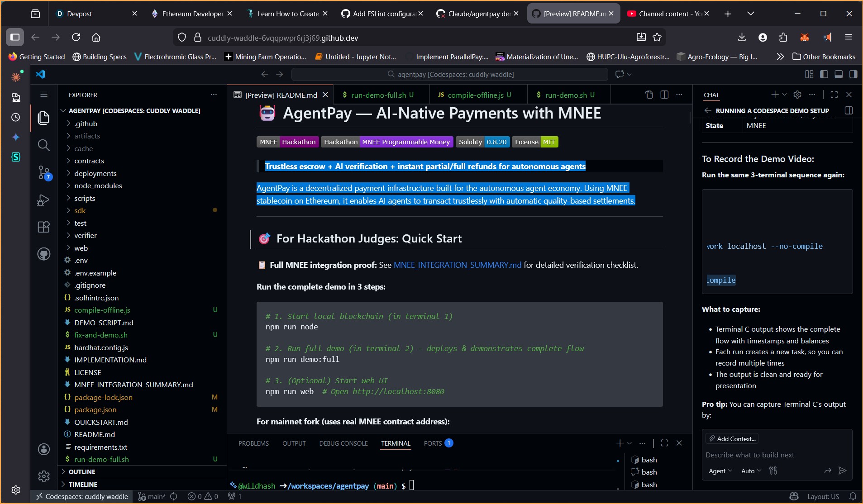Open the chat settings gear
The image size is (863, 504).
[797, 95]
